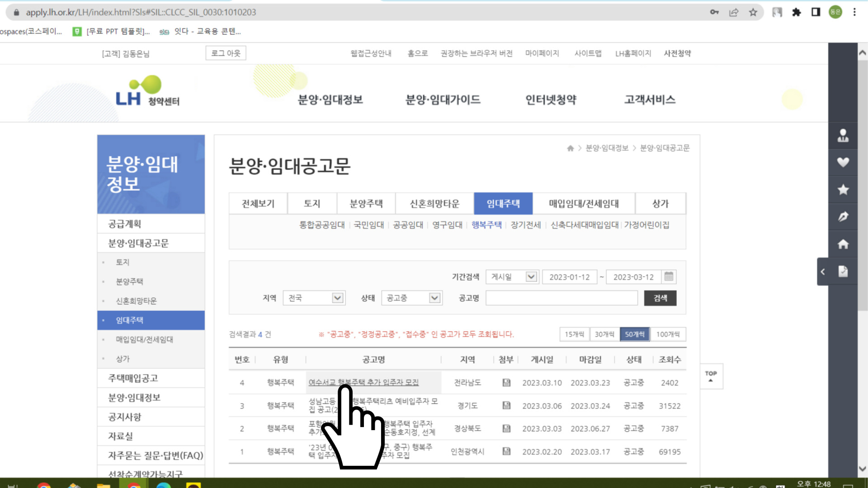Click the TOP scroll-up control
868x488 pixels.
(710, 376)
